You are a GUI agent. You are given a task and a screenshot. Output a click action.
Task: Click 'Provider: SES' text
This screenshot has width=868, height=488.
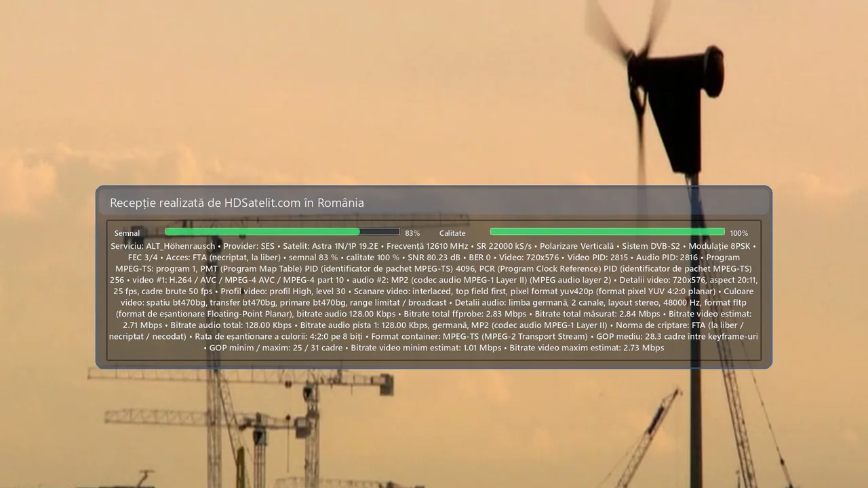249,246
